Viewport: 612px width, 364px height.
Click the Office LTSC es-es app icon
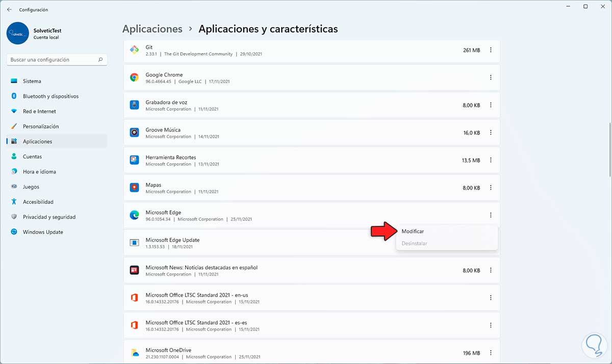pyautogui.click(x=134, y=325)
